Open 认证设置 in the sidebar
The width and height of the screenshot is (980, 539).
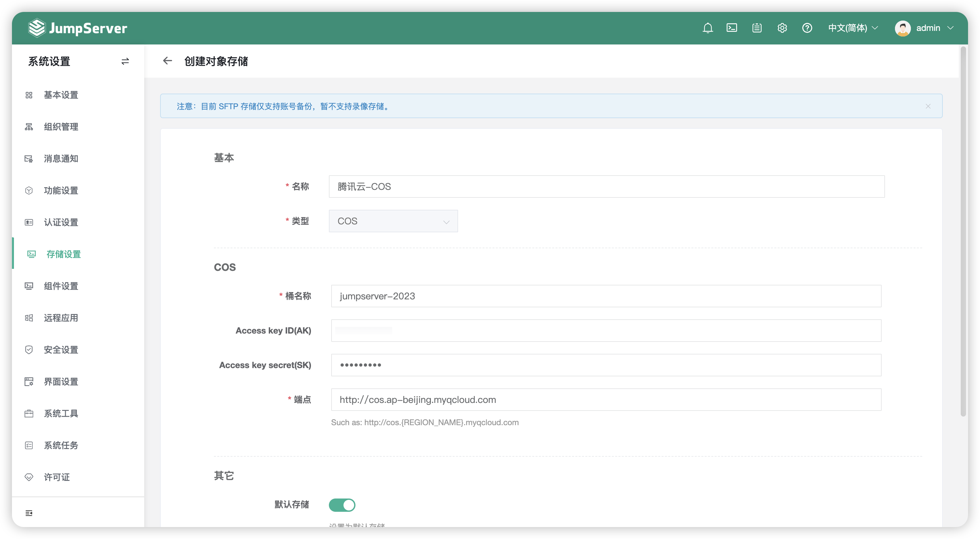pyautogui.click(x=78, y=222)
